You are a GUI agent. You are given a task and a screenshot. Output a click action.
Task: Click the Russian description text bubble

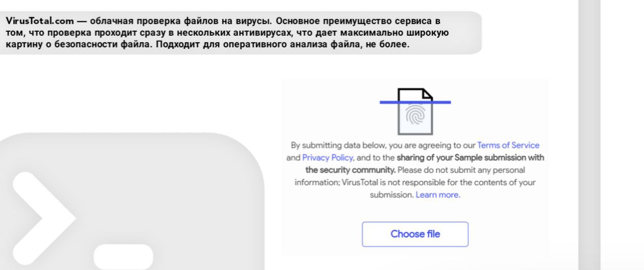[302, 43]
